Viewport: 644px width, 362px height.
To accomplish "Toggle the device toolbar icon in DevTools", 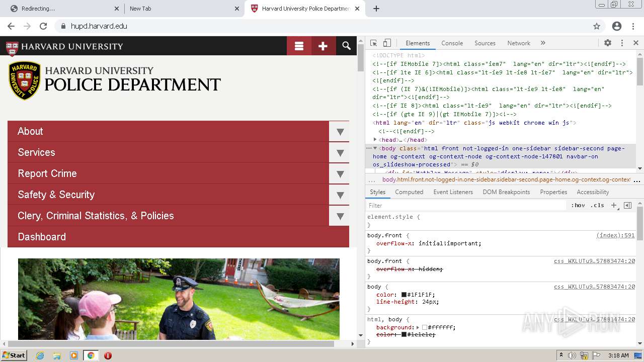I will (387, 43).
